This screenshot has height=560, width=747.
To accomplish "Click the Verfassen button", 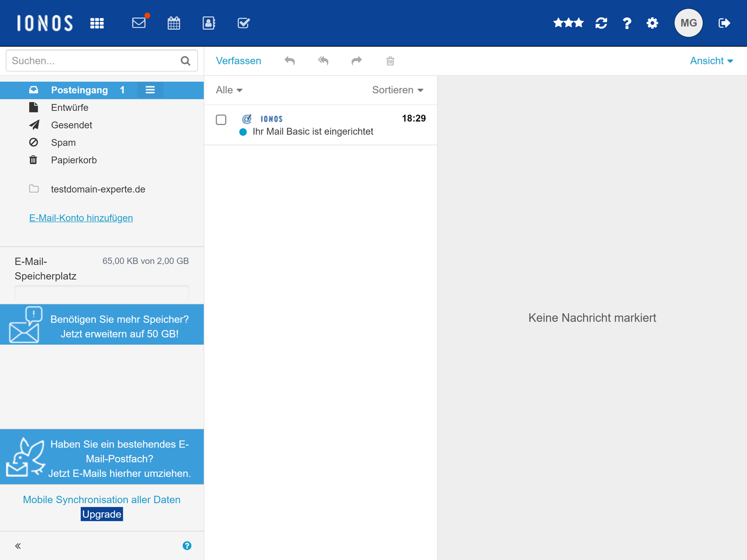I will tap(238, 61).
